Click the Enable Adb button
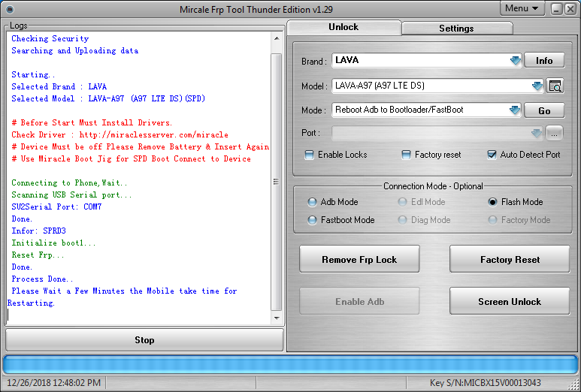Image resolution: width=581 pixels, height=392 pixels. [x=359, y=301]
